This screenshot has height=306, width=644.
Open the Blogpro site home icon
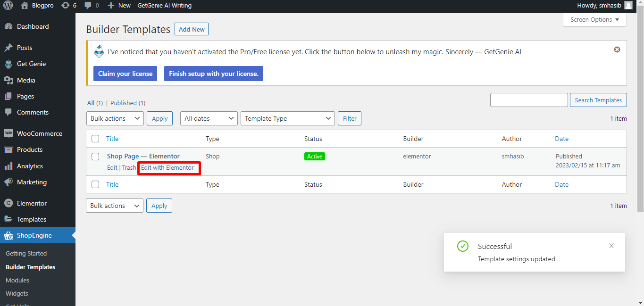pyautogui.click(x=25, y=6)
